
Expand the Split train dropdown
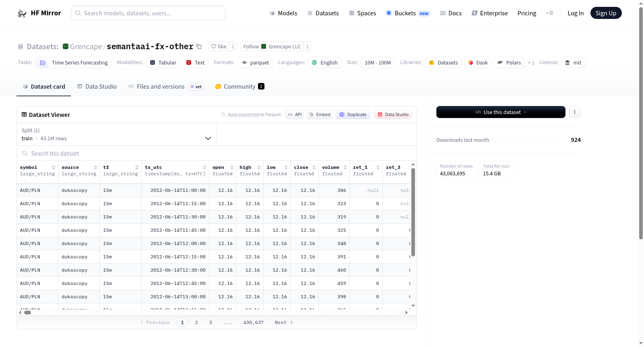pos(116,134)
